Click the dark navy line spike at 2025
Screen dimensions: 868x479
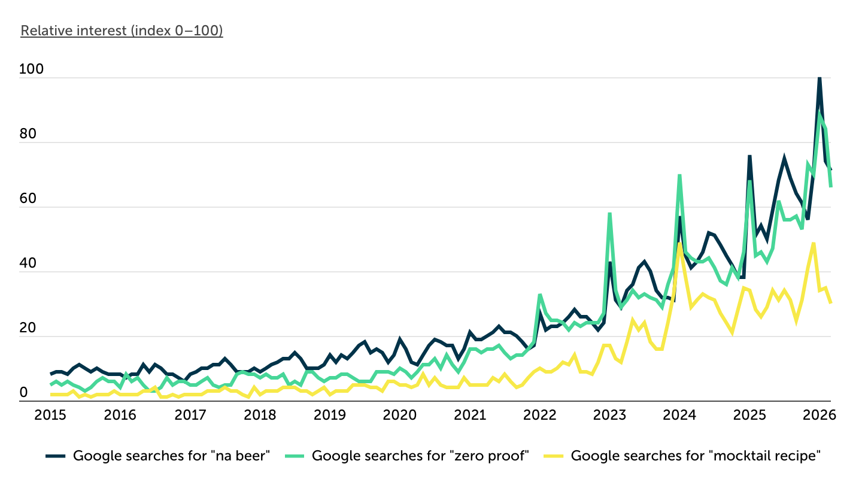749,156
